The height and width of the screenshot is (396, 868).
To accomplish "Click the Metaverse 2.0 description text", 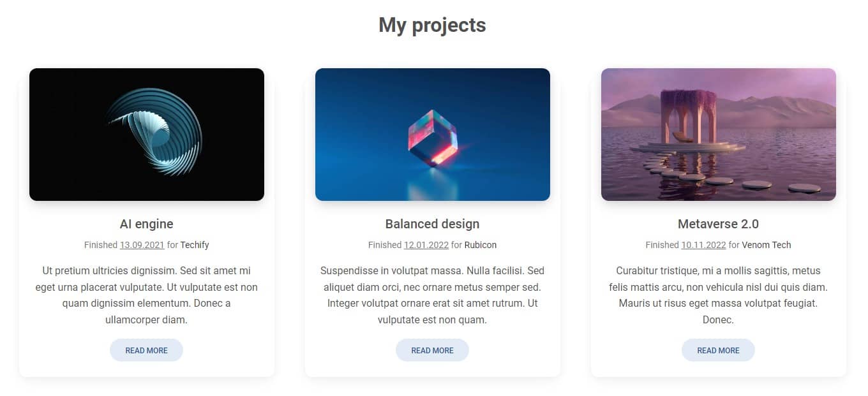I will pos(718,295).
